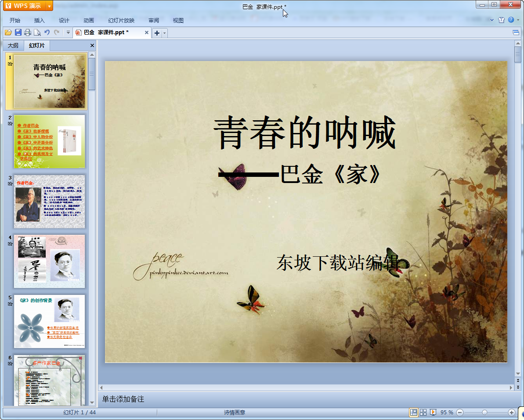Image resolution: width=524 pixels, height=420 pixels.
Task: Undo the last action
Action: 47,32
